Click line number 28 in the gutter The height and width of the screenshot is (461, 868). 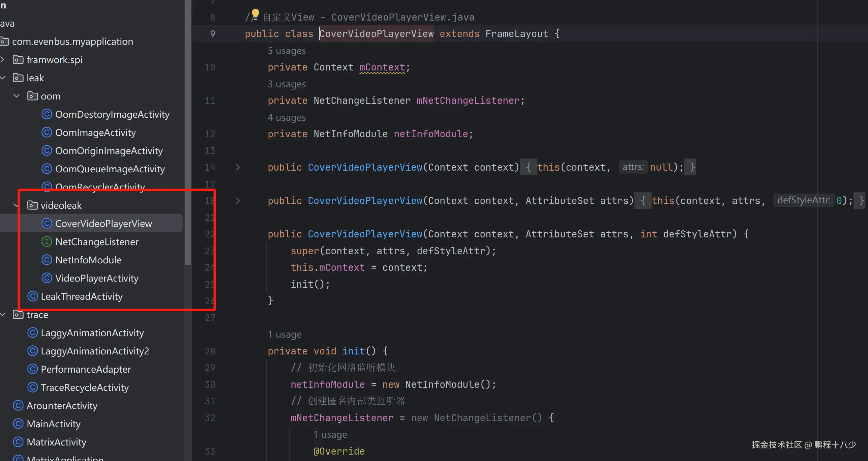pos(210,351)
